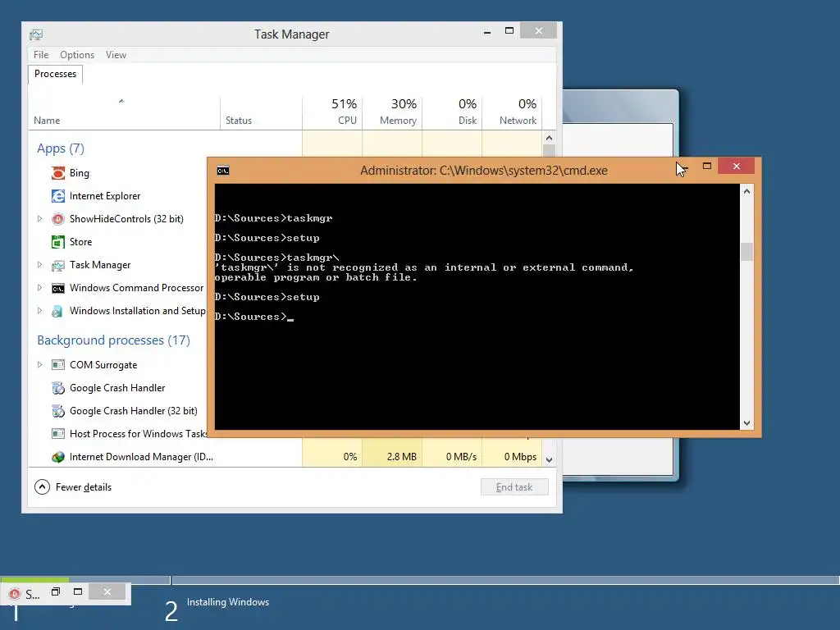
Task: Click the Installing Windows step label
Action: tap(228, 602)
